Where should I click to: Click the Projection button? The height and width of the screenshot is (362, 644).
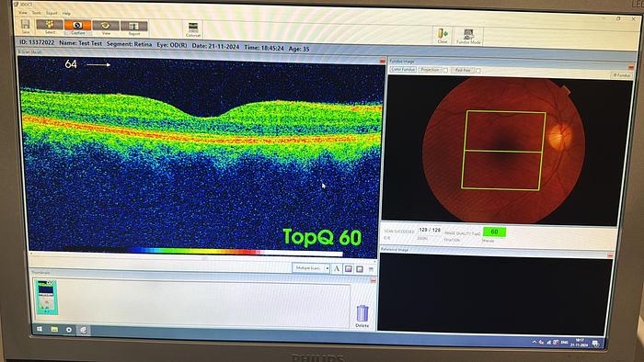tap(430, 70)
